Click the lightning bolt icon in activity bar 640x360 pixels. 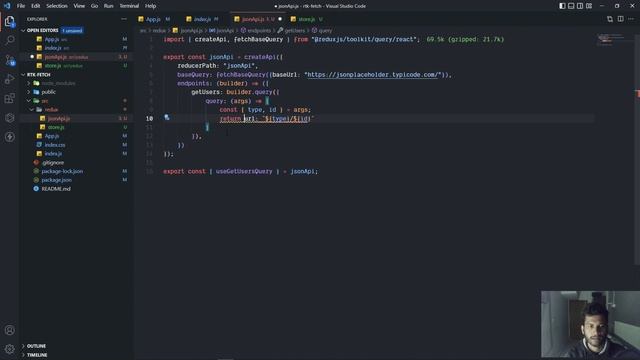tap(9, 137)
